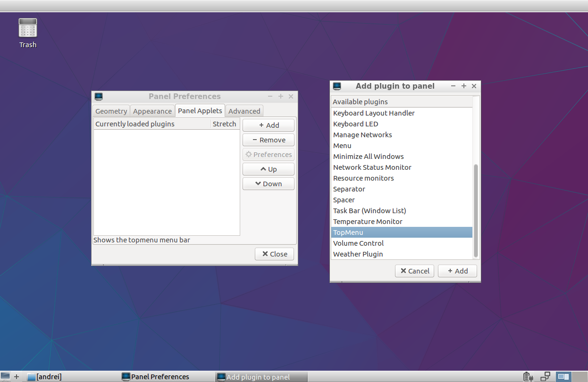Image resolution: width=588 pixels, height=382 pixels.
Task: Click the plus icon next to the taskbar launcher
Action: [x=16, y=376]
